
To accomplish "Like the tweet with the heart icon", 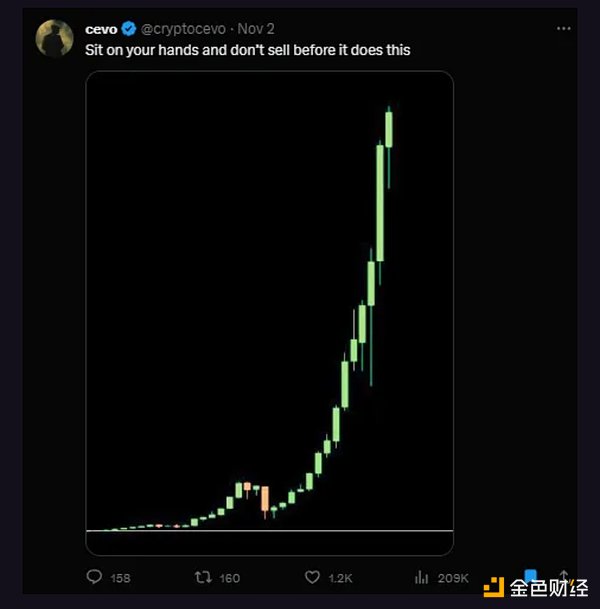I will point(312,577).
